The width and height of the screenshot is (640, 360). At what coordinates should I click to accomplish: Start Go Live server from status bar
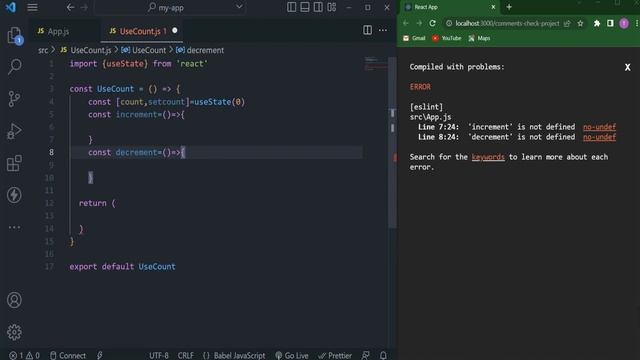[x=292, y=356]
